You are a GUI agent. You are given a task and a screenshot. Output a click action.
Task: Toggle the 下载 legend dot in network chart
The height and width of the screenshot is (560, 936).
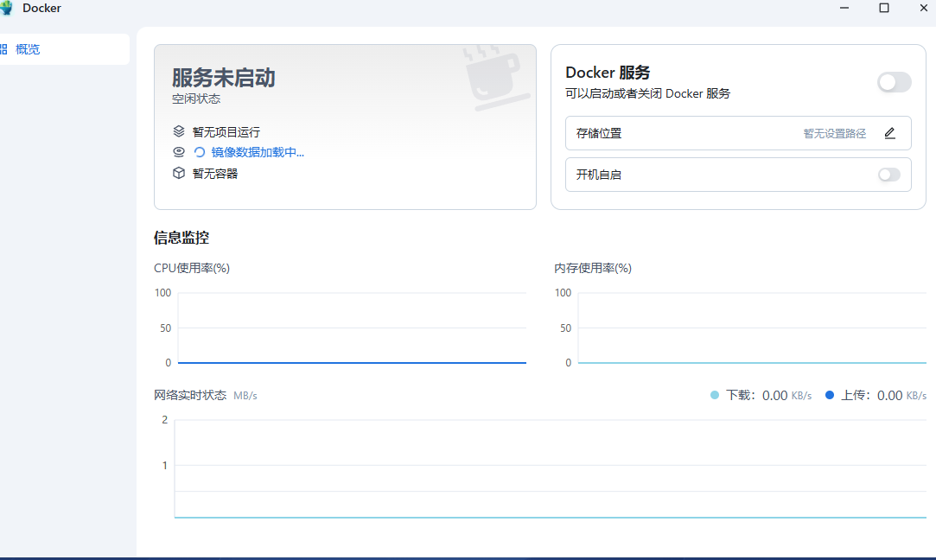click(715, 395)
